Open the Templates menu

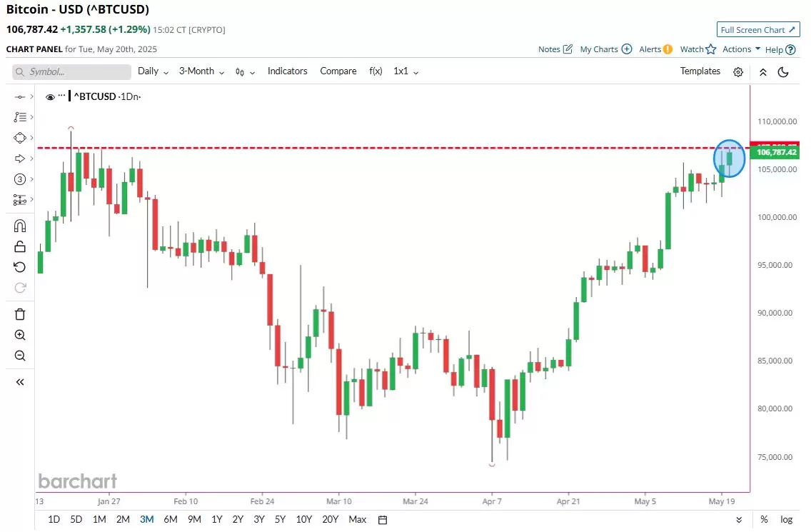click(x=700, y=71)
